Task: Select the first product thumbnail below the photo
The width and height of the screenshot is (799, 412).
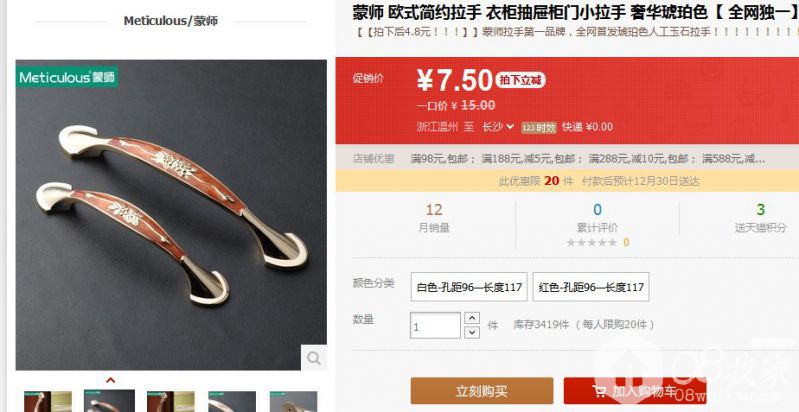Action: [48, 401]
